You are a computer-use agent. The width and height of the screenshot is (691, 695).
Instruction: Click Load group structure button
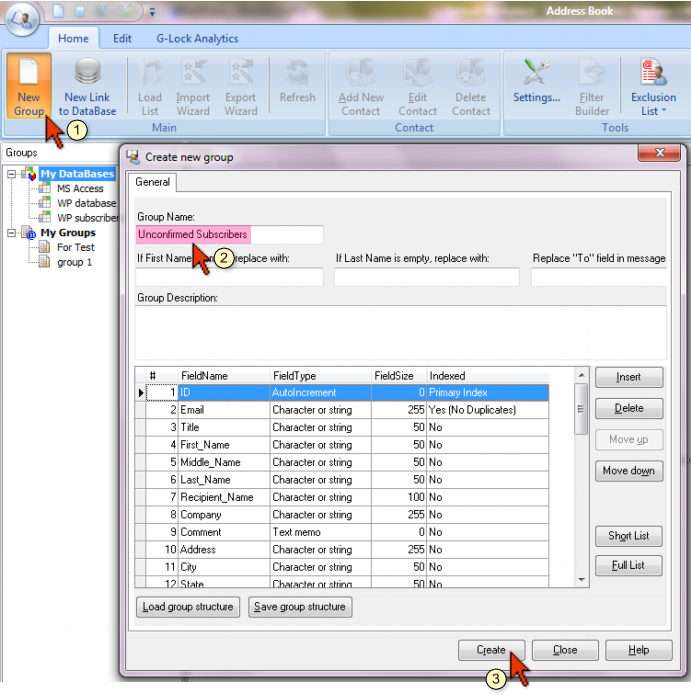pyautogui.click(x=188, y=607)
